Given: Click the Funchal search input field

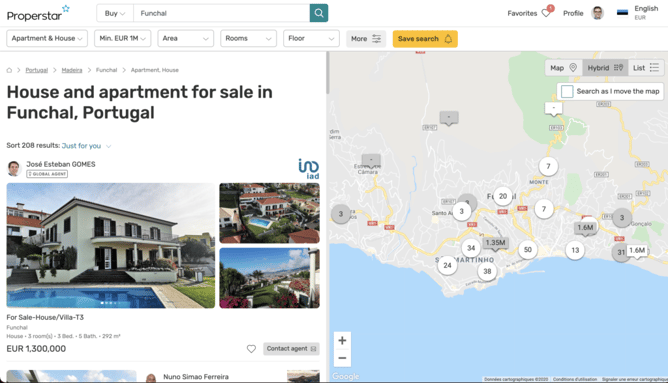Looking at the screenshot, I should 222,13.
